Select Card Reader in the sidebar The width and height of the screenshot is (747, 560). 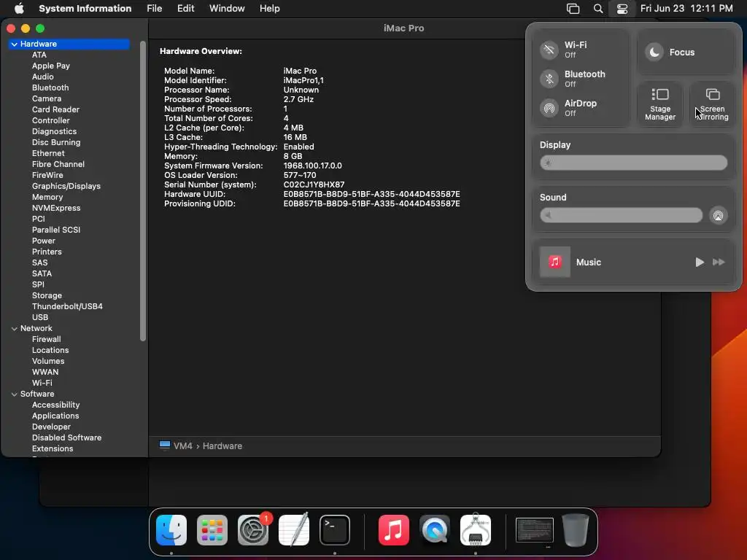[x=55, y=109]
